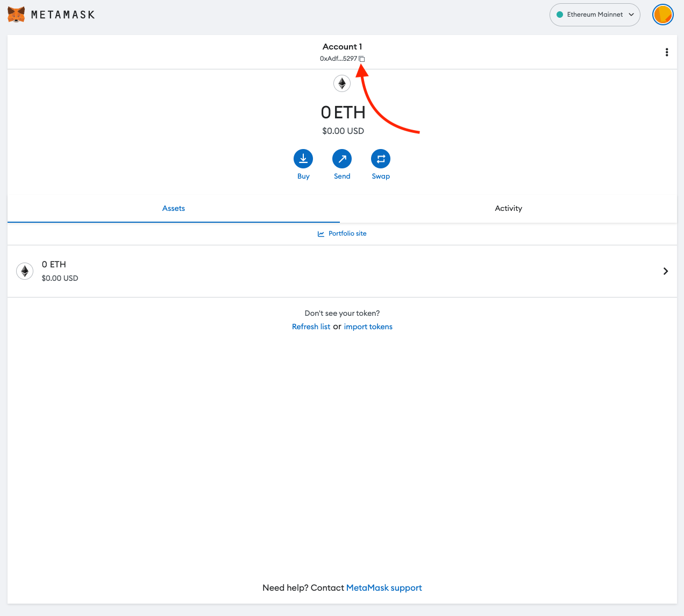Image resolution: width=684 pixels, height=616 pixels.
Task: Click the MetaMask fox logo
Action: 16,15
